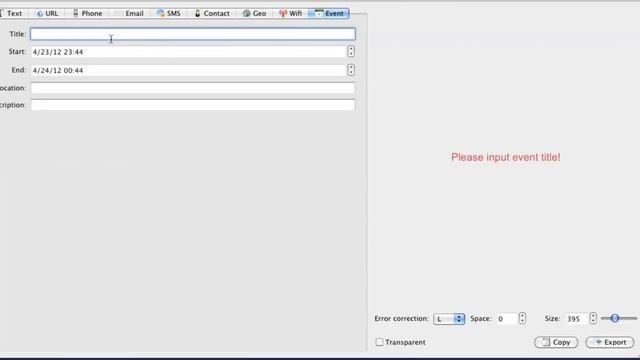Click the Contact tab person icon
Screen dimensions: 640x360
[x=198, y=13]
